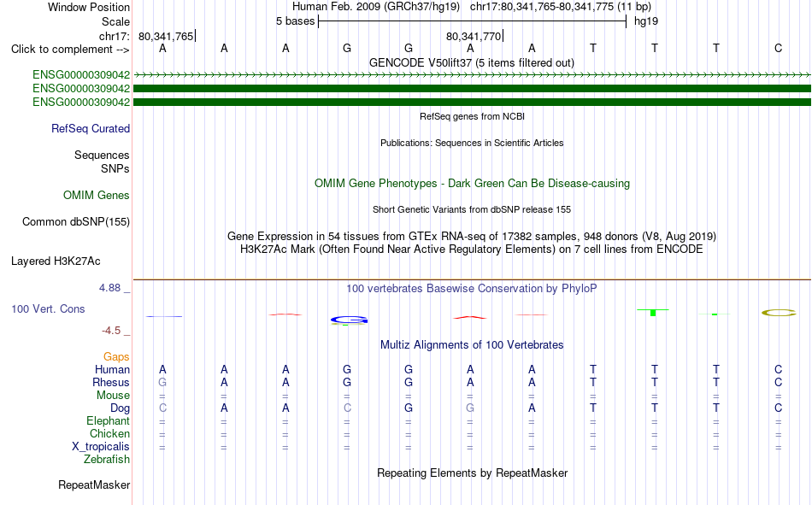Click 'Publications: Sequences in Scientific Articles' title
This screenshot has width=812, height=505.
tap(472, 143)
